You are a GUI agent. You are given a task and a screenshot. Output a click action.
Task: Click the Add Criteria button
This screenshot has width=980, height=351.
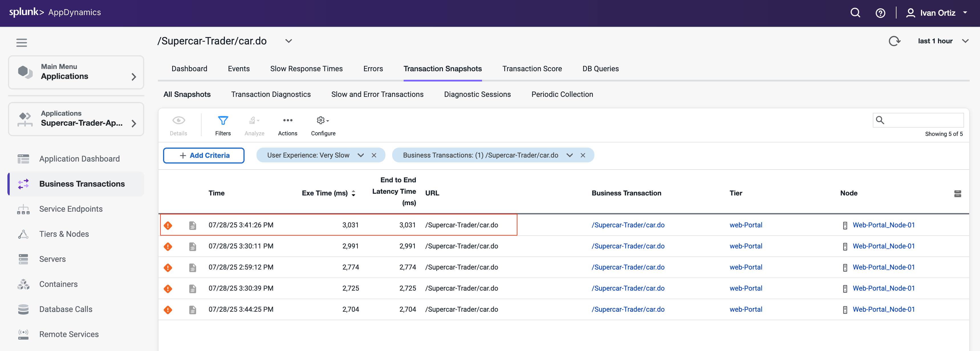point(204,155)
